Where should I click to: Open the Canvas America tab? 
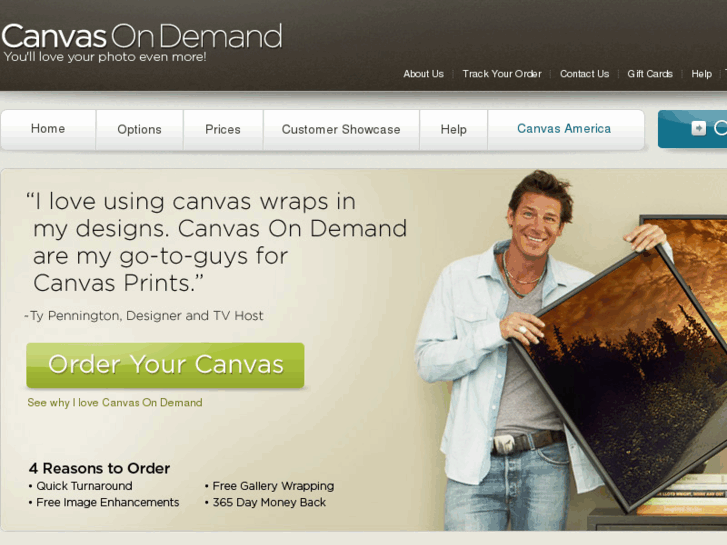(564, 129)
